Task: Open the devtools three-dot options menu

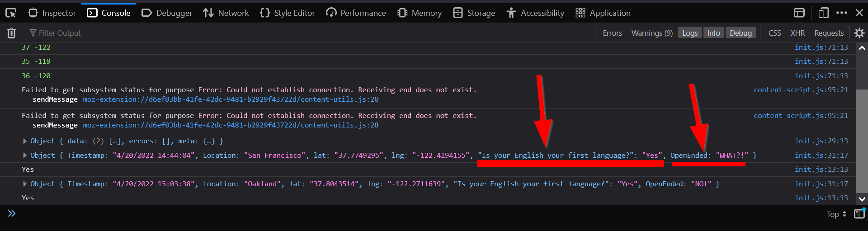Action: tap(841, 13)
